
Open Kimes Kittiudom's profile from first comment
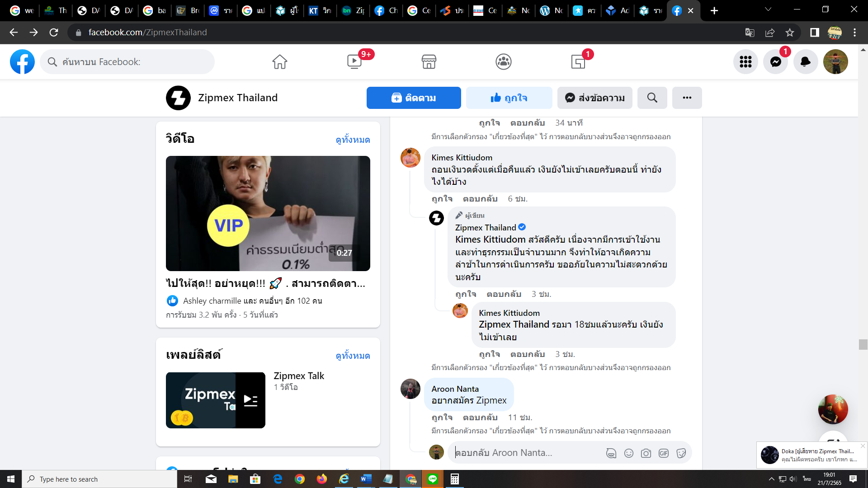click(462, 158)
